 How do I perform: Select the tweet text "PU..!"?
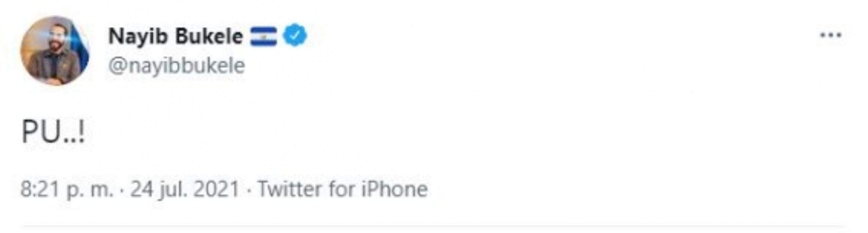(53, 132)
